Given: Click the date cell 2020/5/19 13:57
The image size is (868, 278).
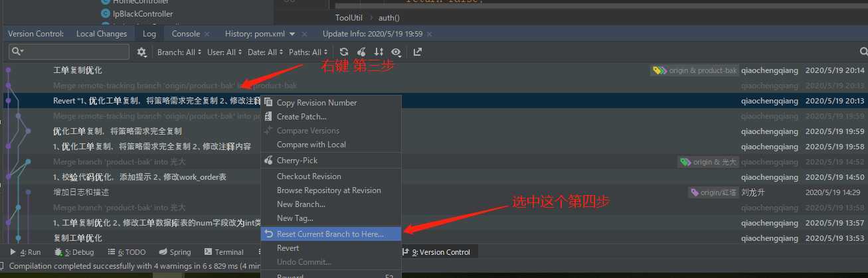Looking at the screenshot, I should pyautogui.click(x=835, y=222).
